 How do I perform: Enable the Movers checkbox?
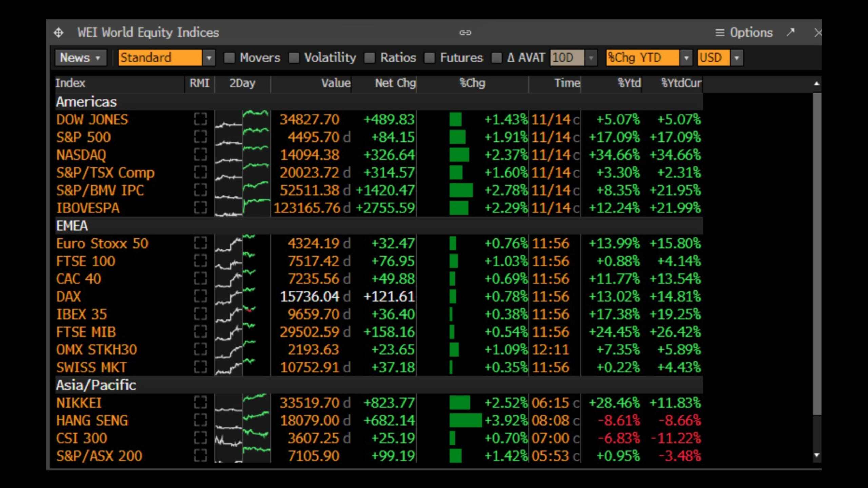230,58
